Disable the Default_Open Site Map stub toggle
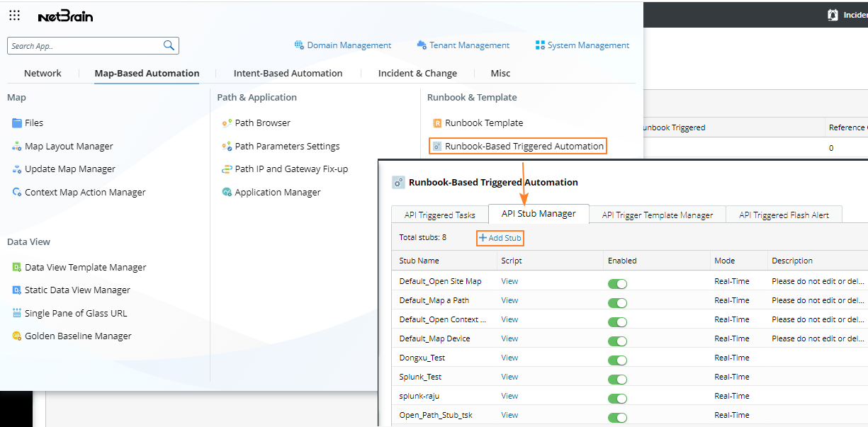 617,284
